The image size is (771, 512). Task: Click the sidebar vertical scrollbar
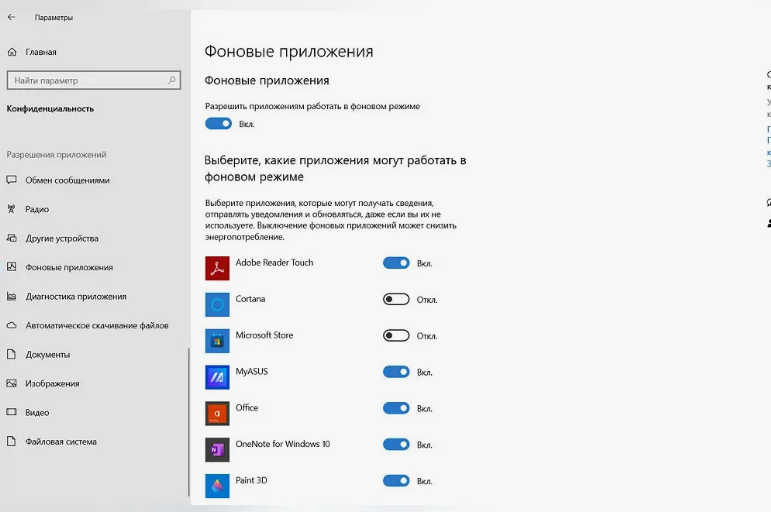pyautogui.click(x=188, y=422)
